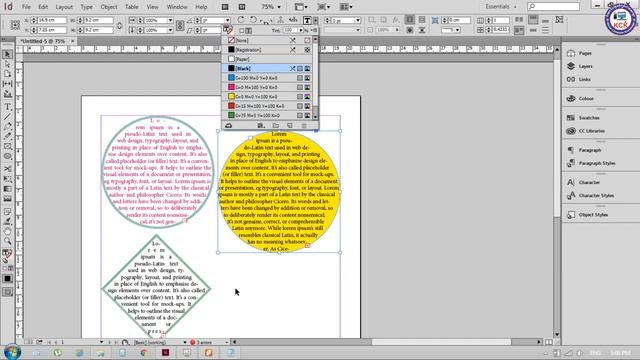Open the Layers panel
Screen dimensions: 640x360
[x=585, y=66]
